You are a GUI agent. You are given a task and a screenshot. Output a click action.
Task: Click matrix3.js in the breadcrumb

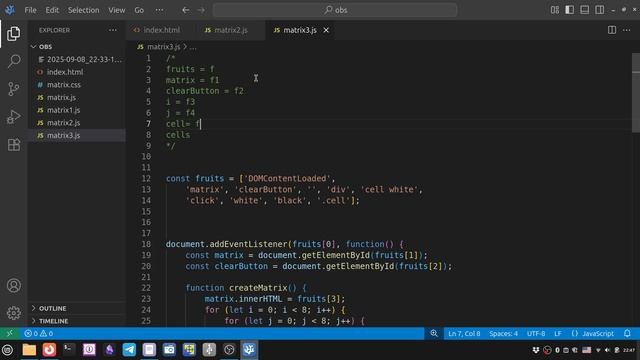[x=163, y=47]
